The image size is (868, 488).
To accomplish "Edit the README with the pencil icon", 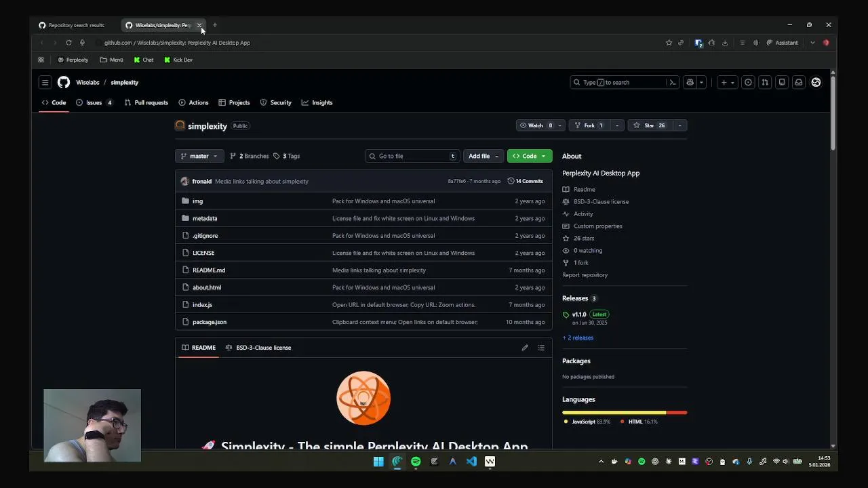I will click(525, 348).
